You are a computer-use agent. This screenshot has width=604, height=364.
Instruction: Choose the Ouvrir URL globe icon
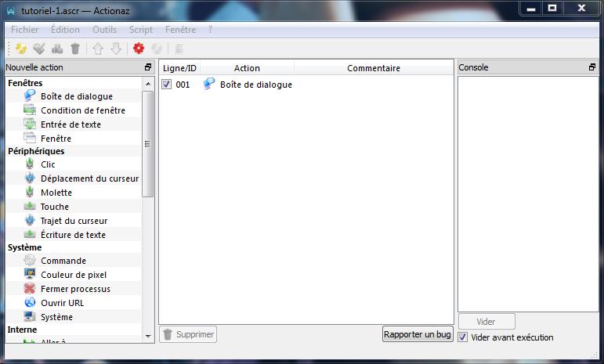tap(30, 303)
